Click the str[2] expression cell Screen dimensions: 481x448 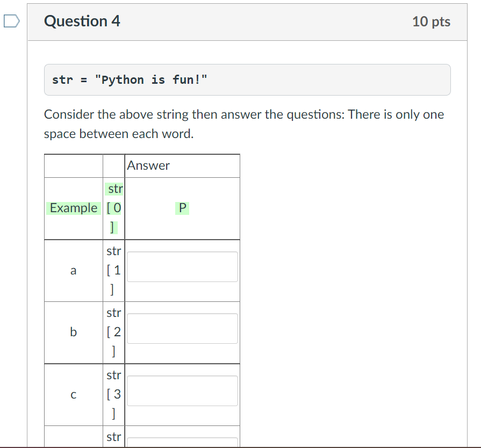[x=114, y=332]
